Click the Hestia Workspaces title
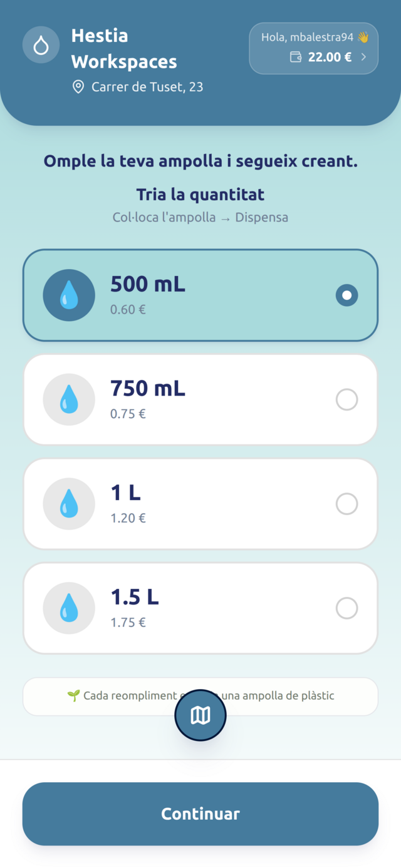 pos(124,49)
